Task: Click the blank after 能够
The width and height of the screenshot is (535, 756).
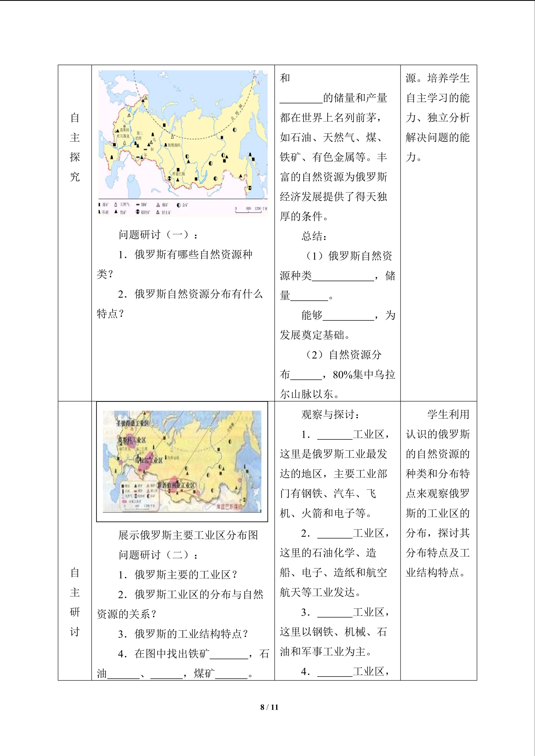Action: coord(349,315)
